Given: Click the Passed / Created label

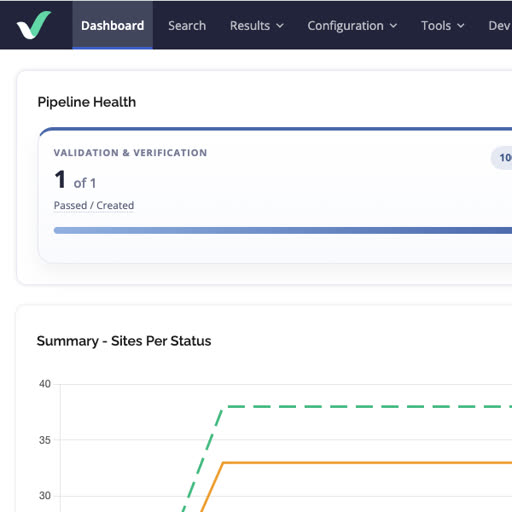Looking at the screenshot, I should coord(94,205).
